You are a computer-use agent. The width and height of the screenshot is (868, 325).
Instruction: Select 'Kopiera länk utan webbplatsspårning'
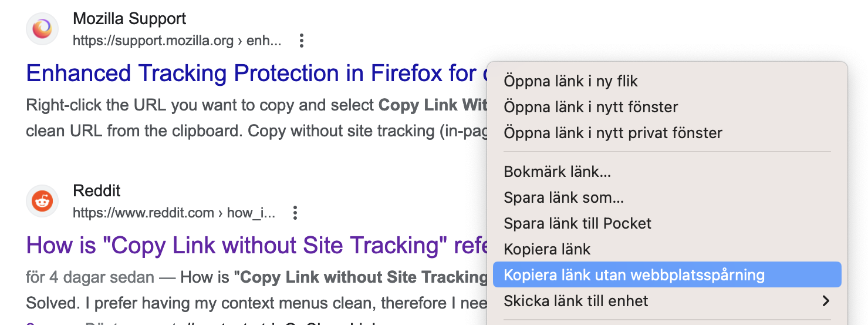tap(634, 275)
